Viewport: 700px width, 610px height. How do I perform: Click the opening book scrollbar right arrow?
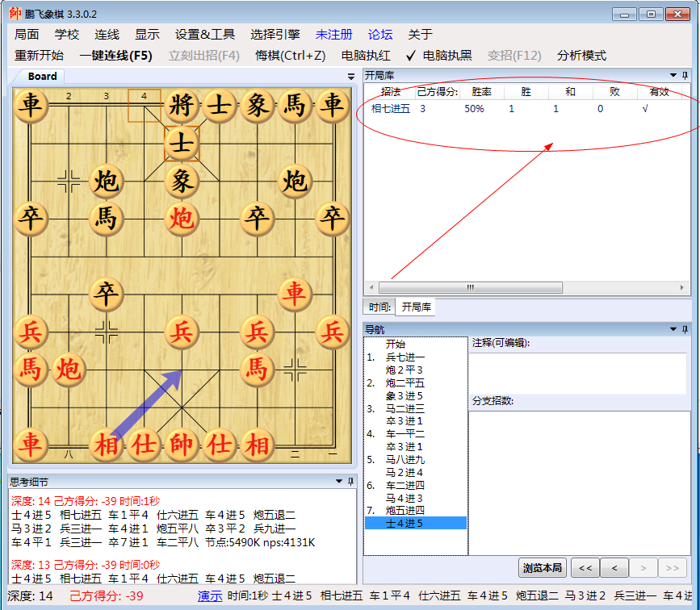pyautogui.click(x=682, y=287)
